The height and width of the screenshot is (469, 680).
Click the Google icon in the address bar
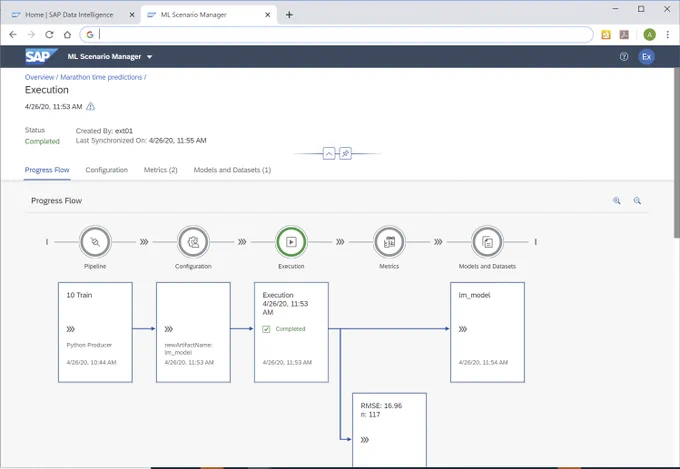click(x=90, y=35)
